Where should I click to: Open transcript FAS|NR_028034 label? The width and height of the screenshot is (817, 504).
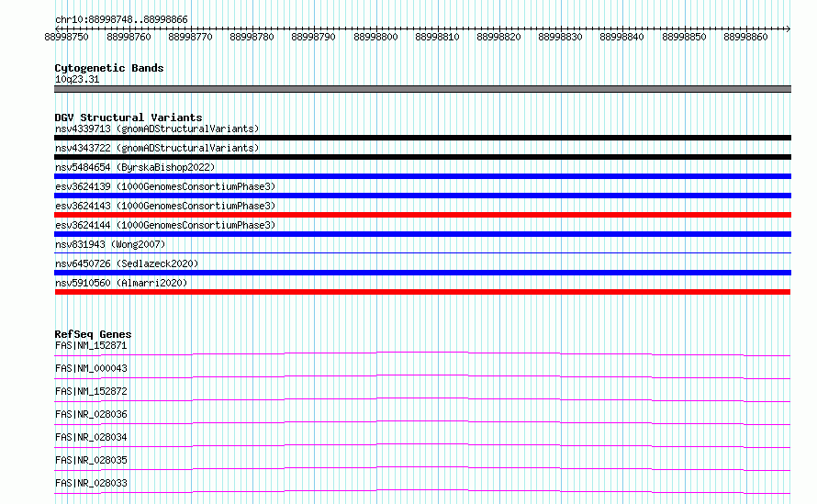click(x=91, y=437)
